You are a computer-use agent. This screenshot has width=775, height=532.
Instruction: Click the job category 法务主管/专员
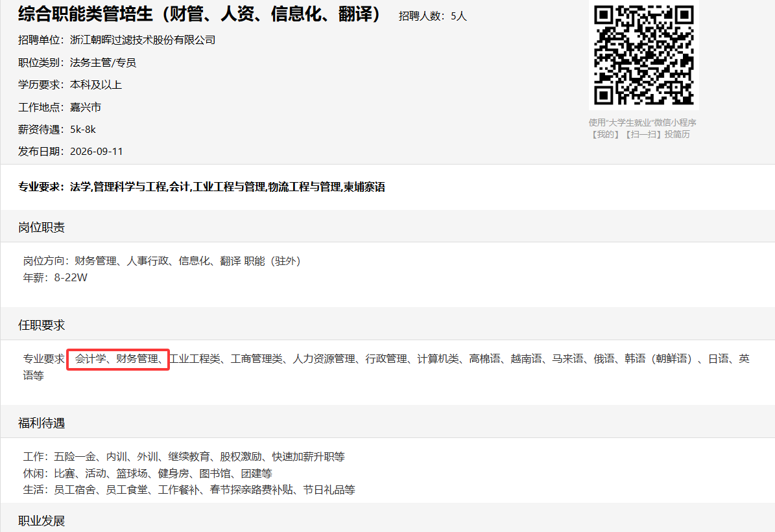point(103,63)
